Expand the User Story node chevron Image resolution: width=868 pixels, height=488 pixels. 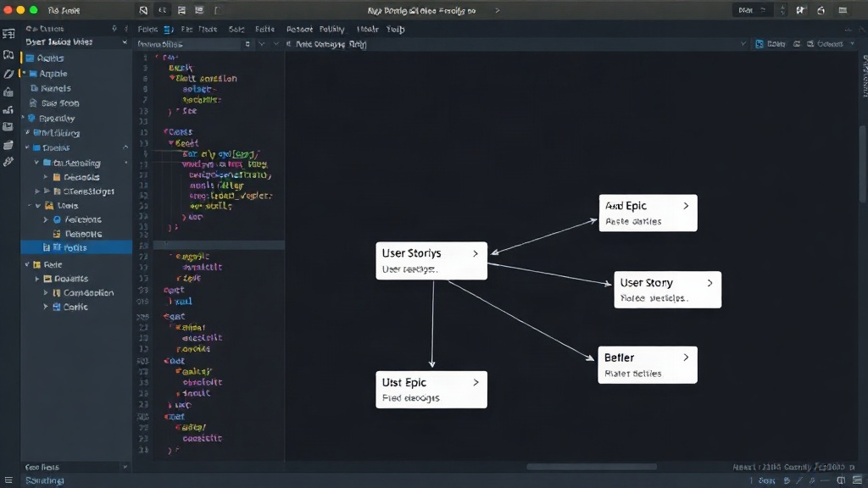(x=709, y=283)
